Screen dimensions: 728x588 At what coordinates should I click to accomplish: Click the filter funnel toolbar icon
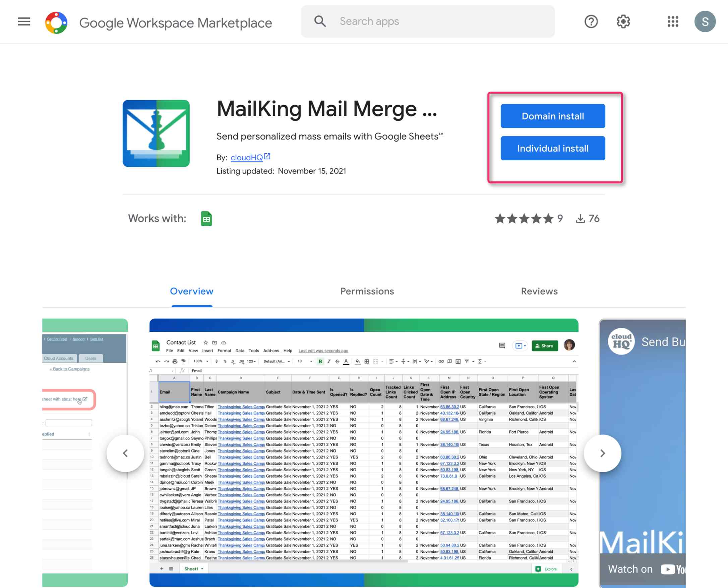point(466,361)
